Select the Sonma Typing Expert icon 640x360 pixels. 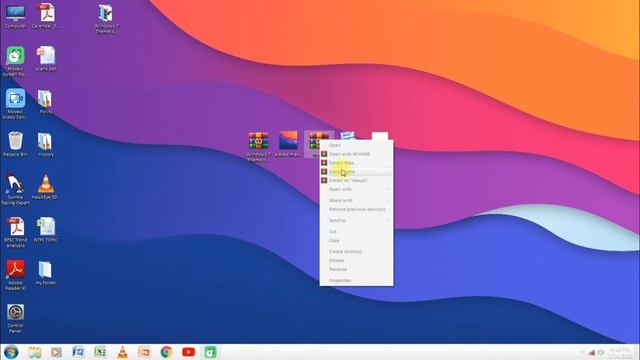point(15,190)
